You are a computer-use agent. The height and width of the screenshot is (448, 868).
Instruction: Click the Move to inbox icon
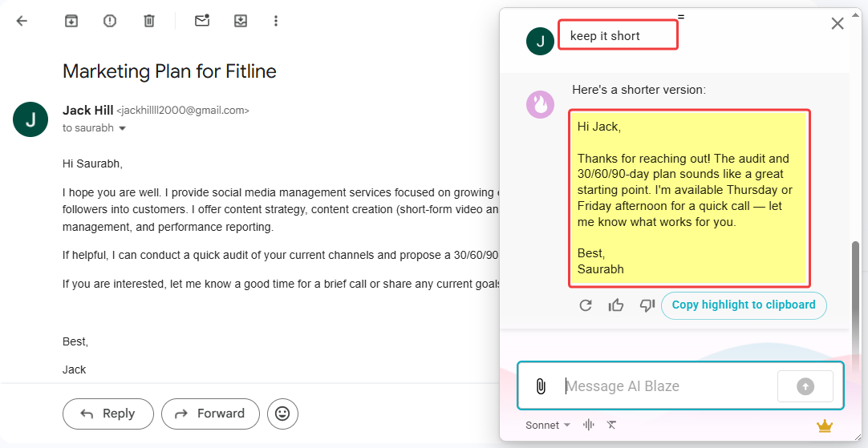coord(241,22)
